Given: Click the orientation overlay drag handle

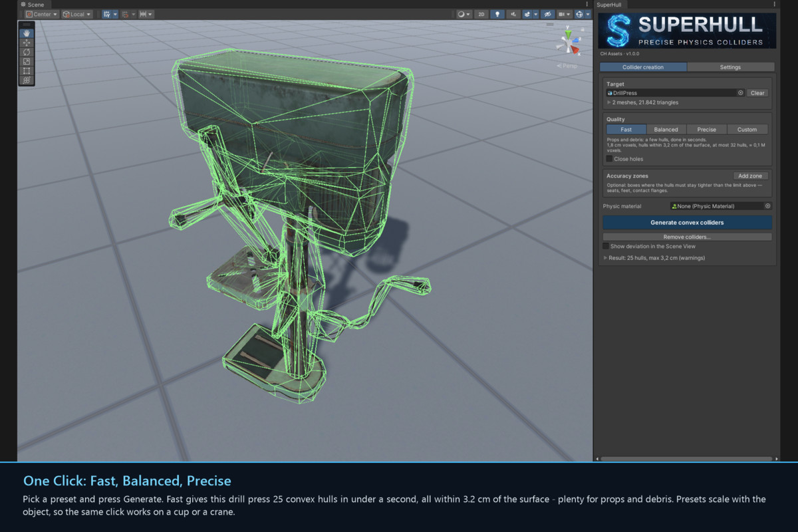Looking at the screenshot, I should pos(550,25).
